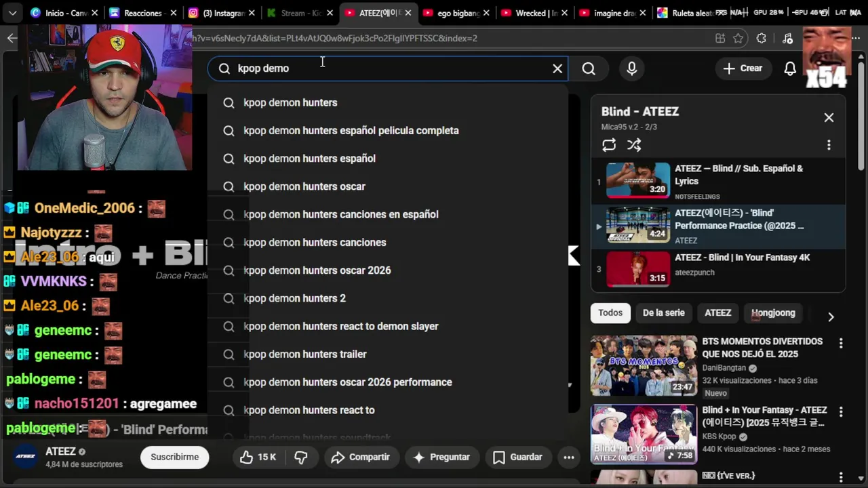The image size is (868, 488).
Task: Like the video with 15 K button
Action: (x=258, y=457)
